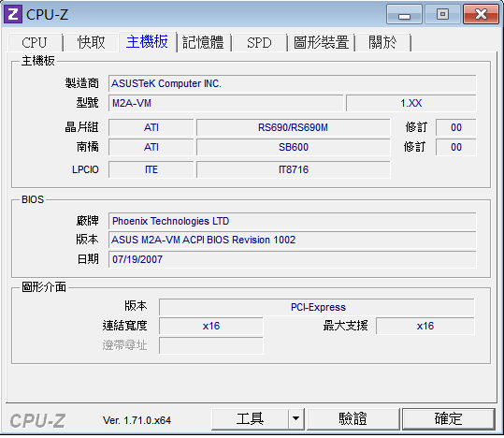
Task: Click the CPU-Z logo icon in title bar
Action: click(13, 14)
